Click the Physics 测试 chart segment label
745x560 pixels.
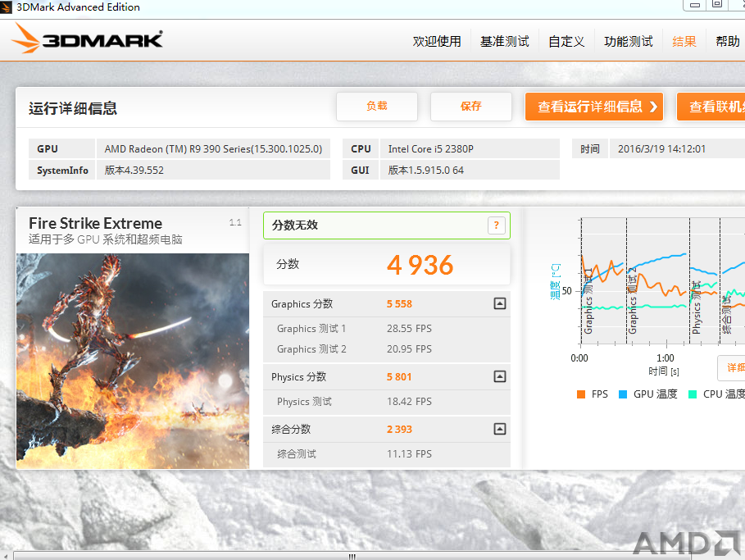point(697,307)
